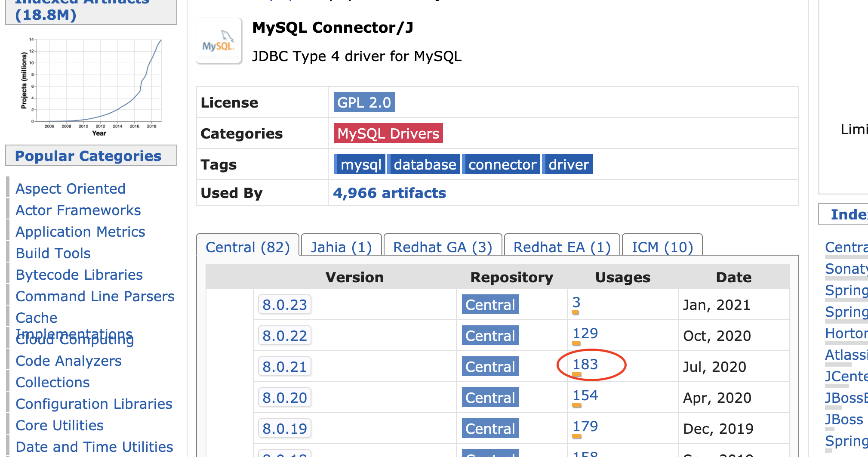Open the 179 usages link for 8.0.19
The width and height of the screenshot is (868, 457).
(x=585, y=426)
